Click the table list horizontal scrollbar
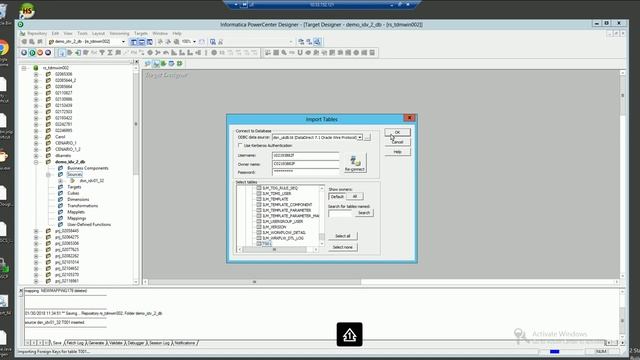This screenshot has width=640, height=360. (x=279, y=249)
